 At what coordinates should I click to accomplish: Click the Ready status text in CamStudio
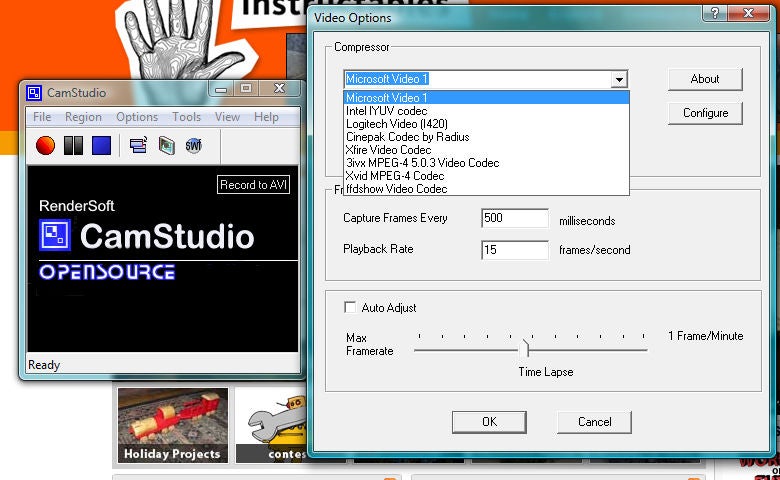click(x=44, y=365)
